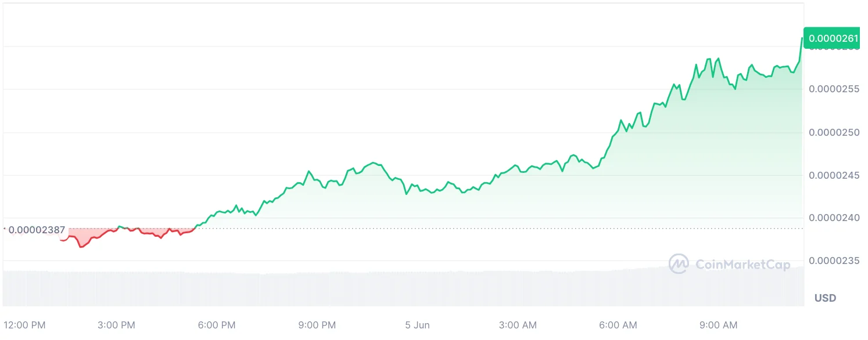
Task: Click the 9:00 PM time axis label
Action: pos(317,325)
